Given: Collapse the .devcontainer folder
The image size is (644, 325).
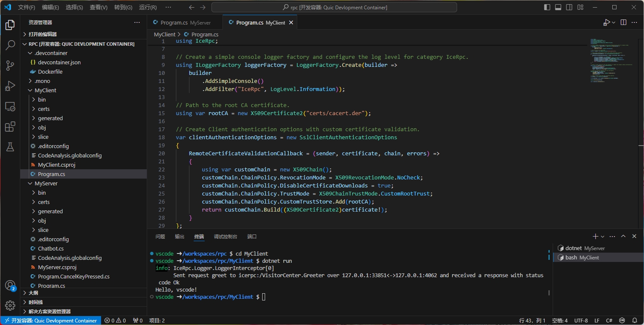Looking at the screenshot, I should [x=84, y=53].
